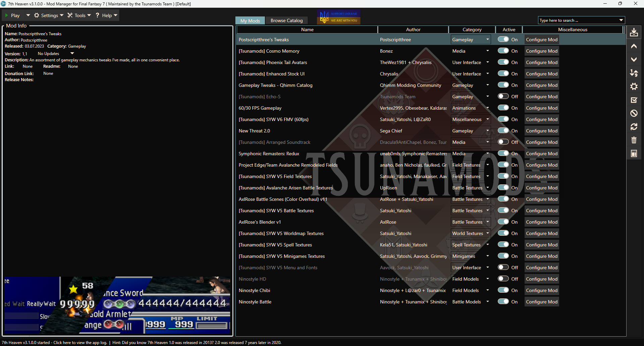Select Avalanche Arisen Battle Textures row
Screen dimensions: 644x346
(431, 188)
